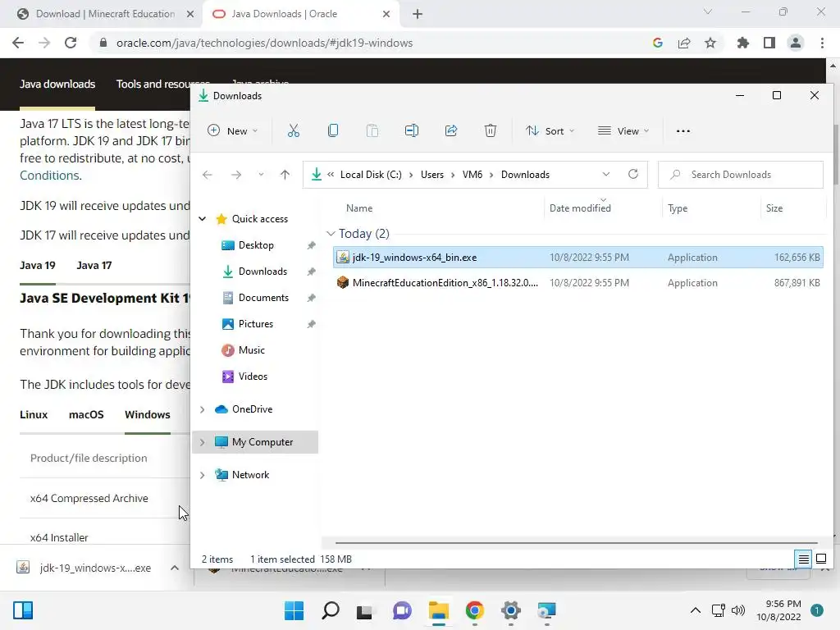Viewport: 840px width, 630px height.
Task: Open Windows Start menu
Action: coord(294,610)
